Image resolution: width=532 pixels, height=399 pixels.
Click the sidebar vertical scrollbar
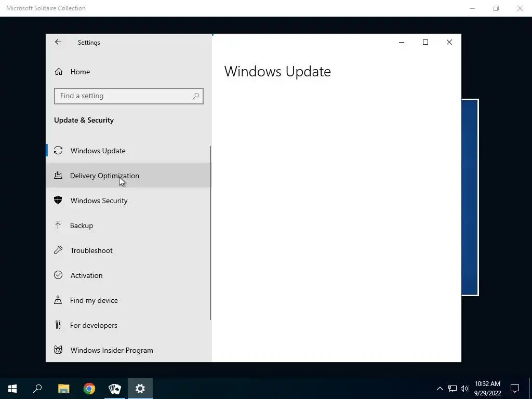click(210, 233)
